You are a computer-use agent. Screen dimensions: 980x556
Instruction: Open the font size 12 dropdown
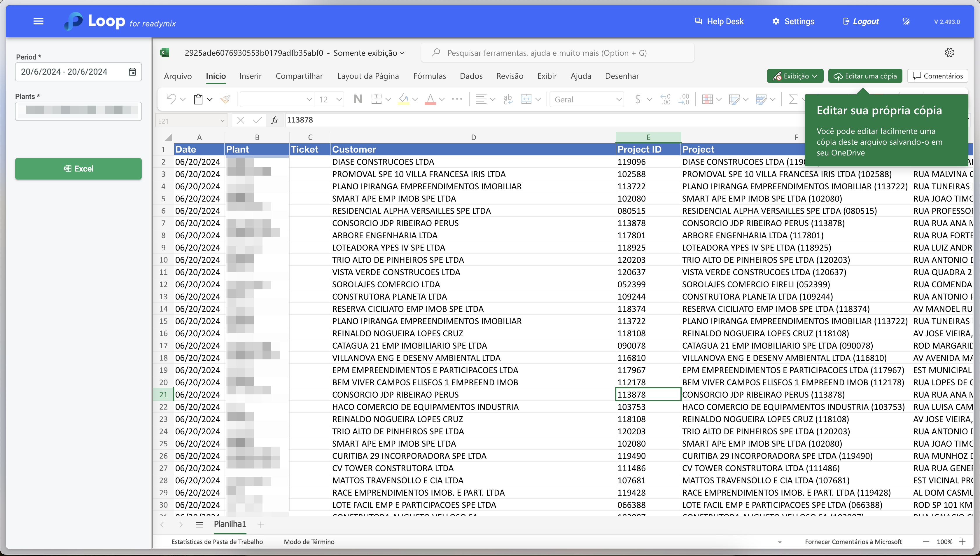(x=339, y=99)
